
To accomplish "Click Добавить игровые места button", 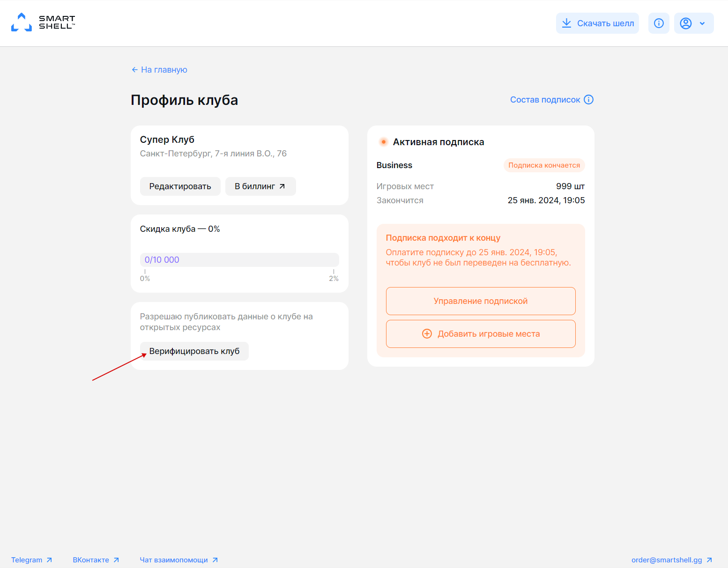I will (x=481, y=334).
